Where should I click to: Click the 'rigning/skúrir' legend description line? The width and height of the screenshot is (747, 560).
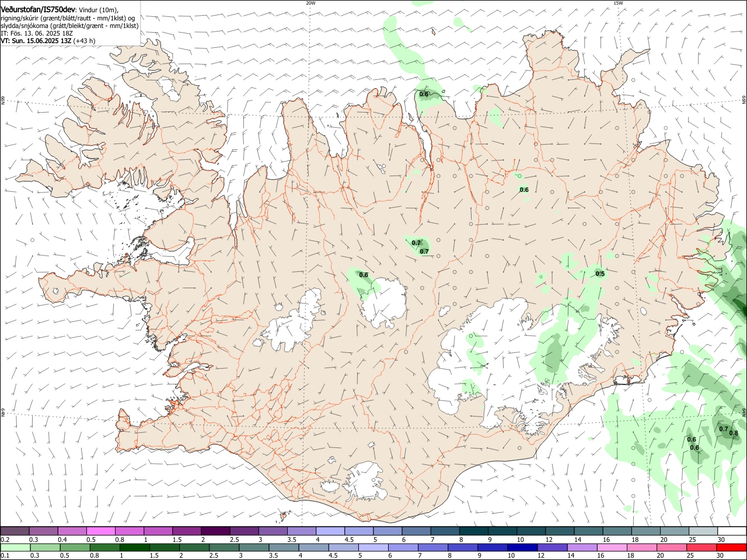point(68,18)
